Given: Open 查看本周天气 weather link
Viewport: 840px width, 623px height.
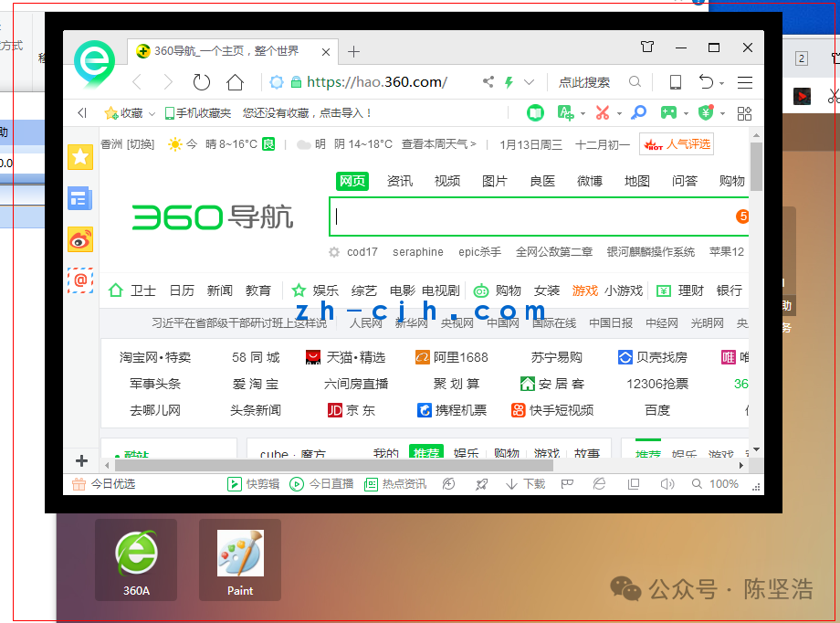Looking at the screenshot, I should coord(439,144).
